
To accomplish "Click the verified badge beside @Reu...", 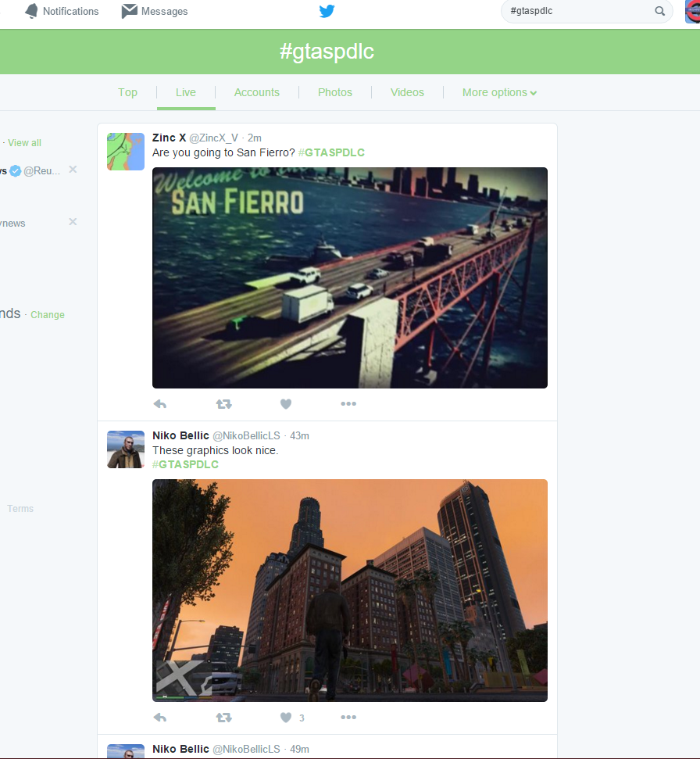I will pyautogui.click(x=16, y=170).
